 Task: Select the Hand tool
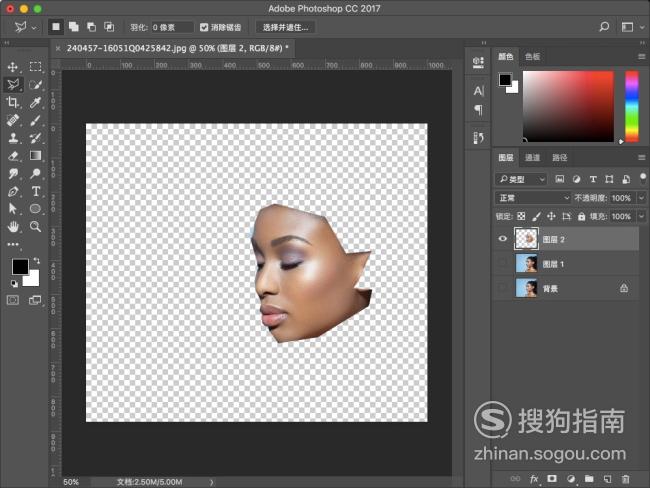coord(12,226)
